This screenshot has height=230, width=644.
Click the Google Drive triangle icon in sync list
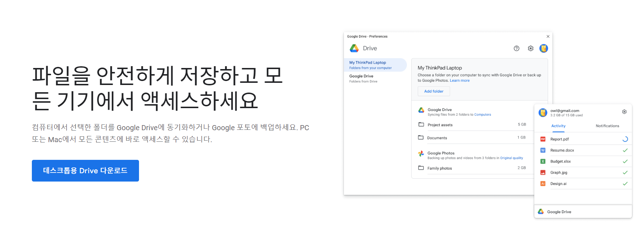[421, 110]
